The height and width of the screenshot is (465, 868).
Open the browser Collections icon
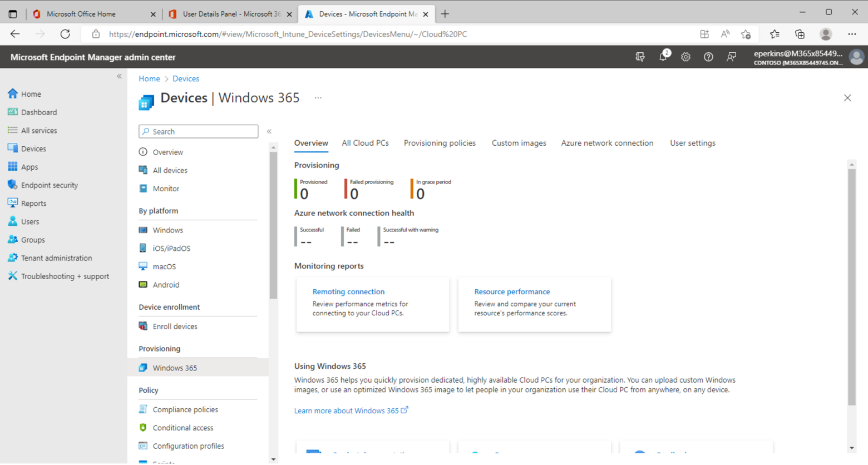(x=800, y=34)
